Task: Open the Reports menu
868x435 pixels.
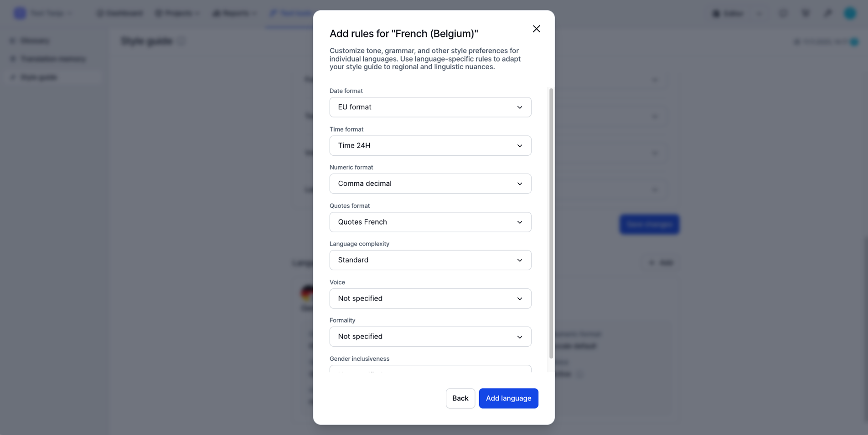Action: tap(235, 13)
